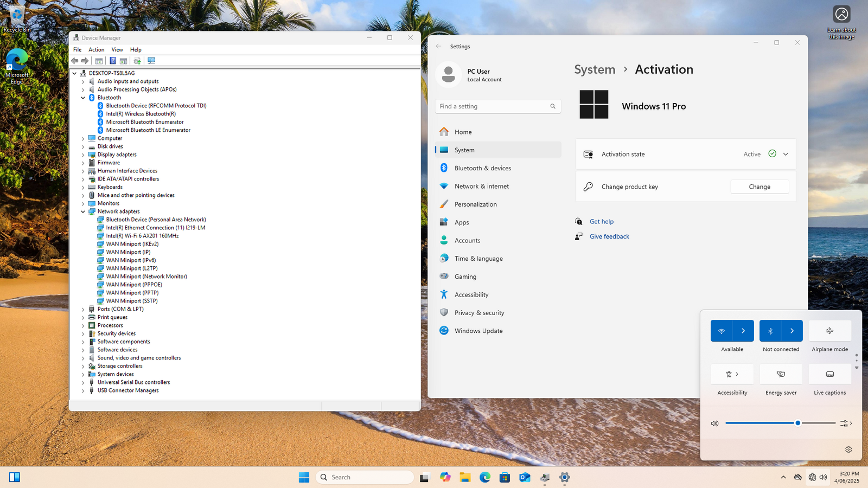Select Accounts in Settings navigation
This screenshot has height=488, width=868.
(x=498, y=240)
